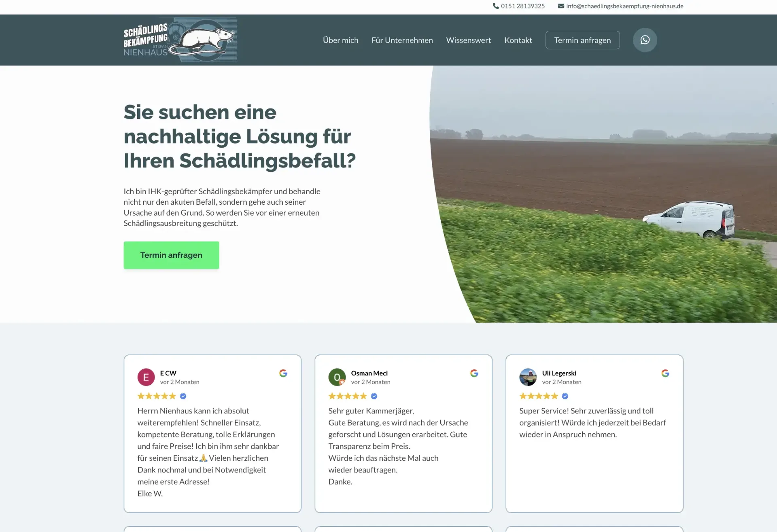
Task: Click the verified checkmark badge on Uli Legerski's review
Action: tap(565, 396)
